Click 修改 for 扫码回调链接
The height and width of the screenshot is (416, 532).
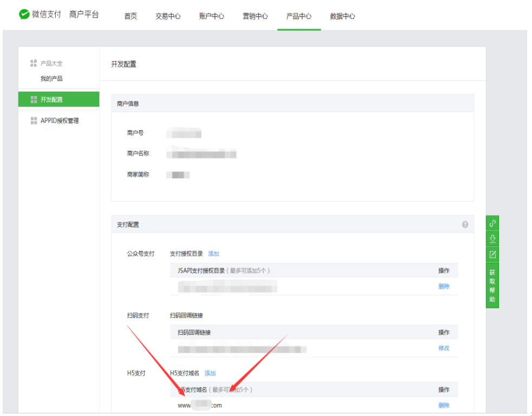coord(444,348)
